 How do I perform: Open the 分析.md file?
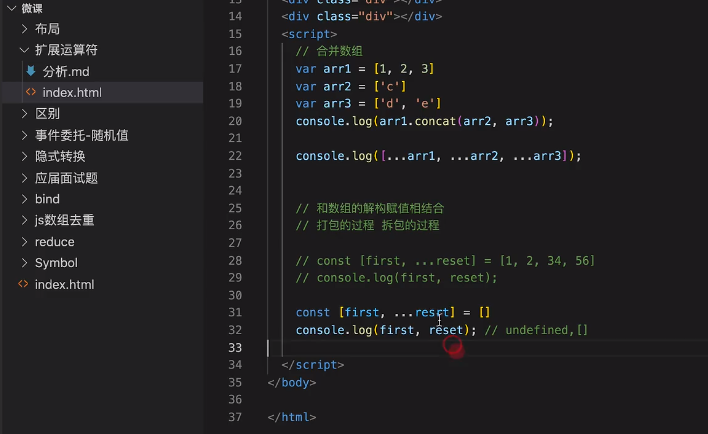66,71
